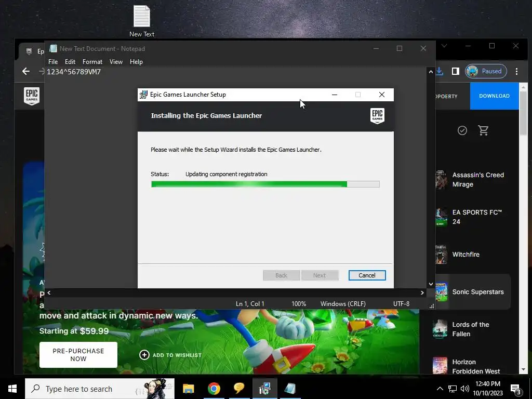Select EA SPORTS FC 24 in the game list

pos(473,217)
